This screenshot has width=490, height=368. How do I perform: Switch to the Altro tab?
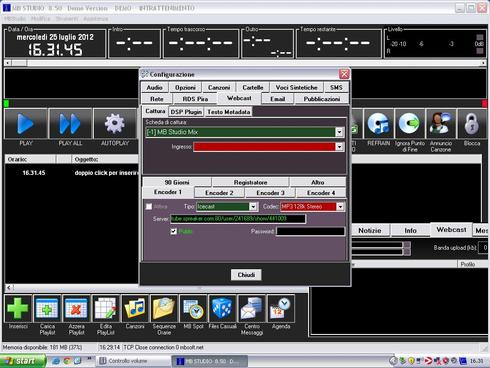pyautogui.click(x=318, y=182)
